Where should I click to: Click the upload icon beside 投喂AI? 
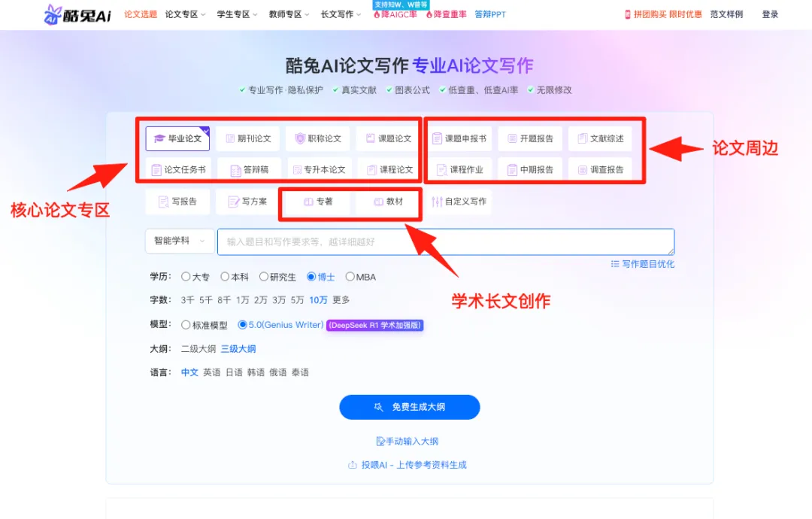tap(352, 465)
